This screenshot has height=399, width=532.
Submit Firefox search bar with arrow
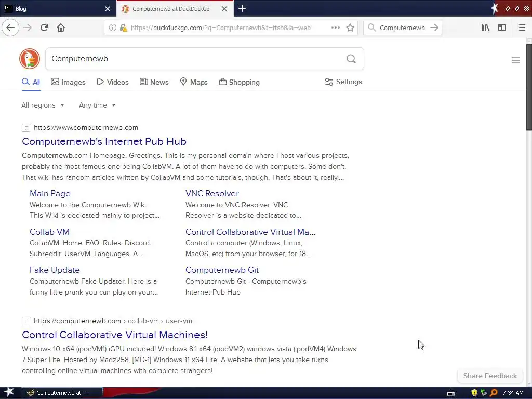point(434,28)
